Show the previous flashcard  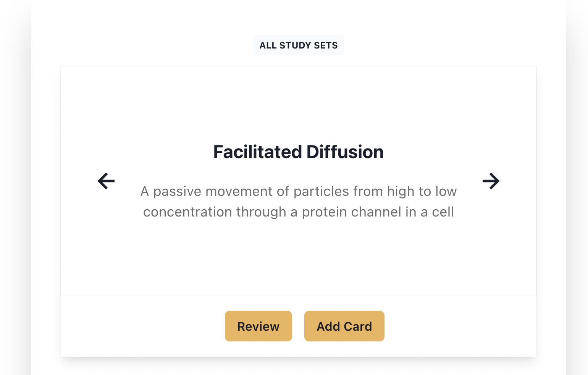click(106, 181)
